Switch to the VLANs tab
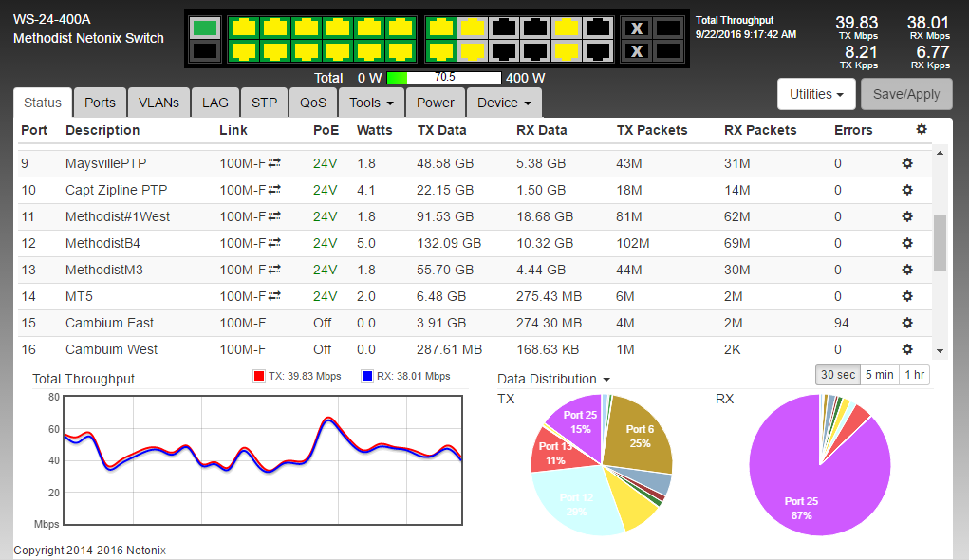 158,103
